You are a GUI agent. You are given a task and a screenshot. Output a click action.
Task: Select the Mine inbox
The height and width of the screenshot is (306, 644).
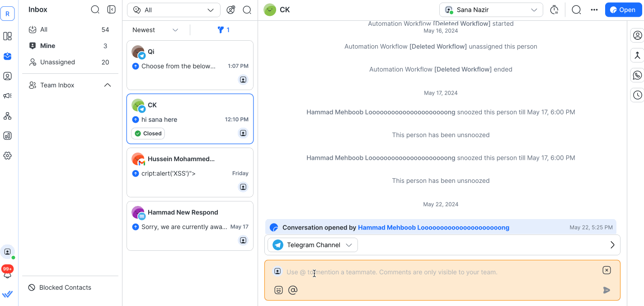(x=47, y=46)
